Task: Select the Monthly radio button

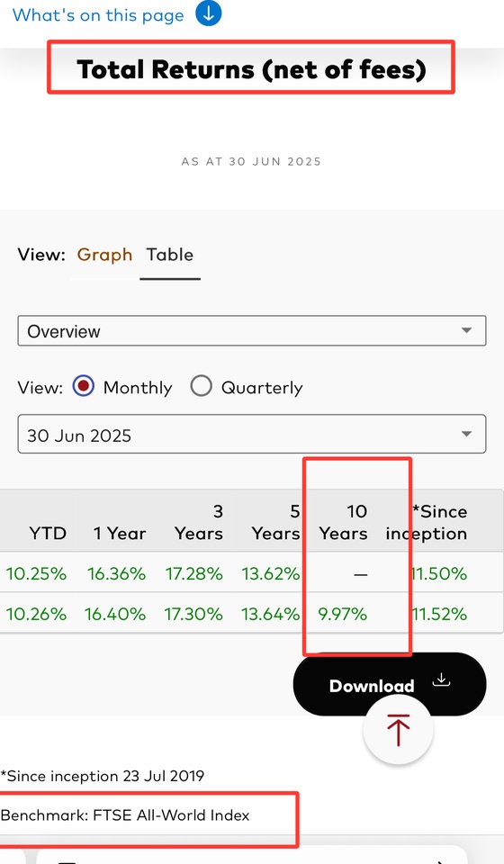Action: [x=84, y=386]
